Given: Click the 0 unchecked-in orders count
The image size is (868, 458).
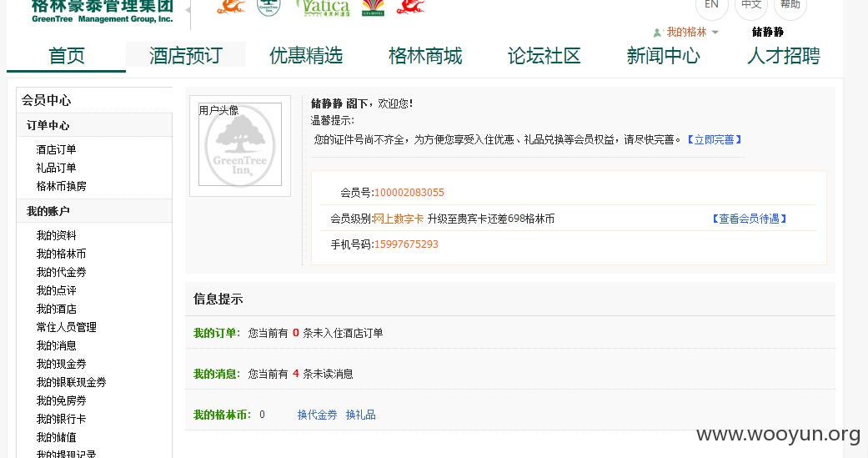Looking at the screenshot, I should click(296, 333).
